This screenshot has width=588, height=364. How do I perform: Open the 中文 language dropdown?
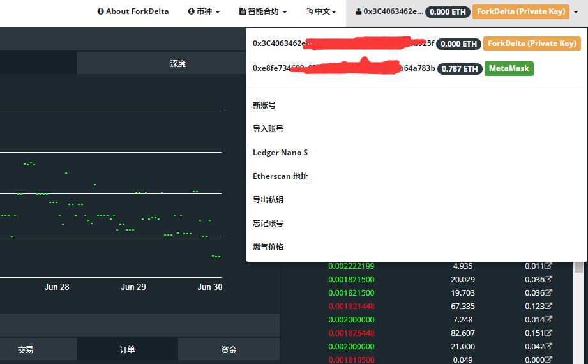point(321,11)
